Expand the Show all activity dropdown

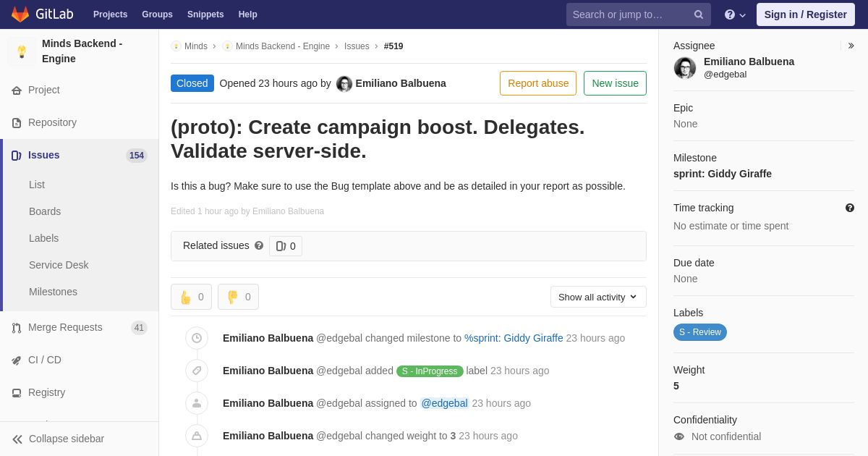(597, 297)
